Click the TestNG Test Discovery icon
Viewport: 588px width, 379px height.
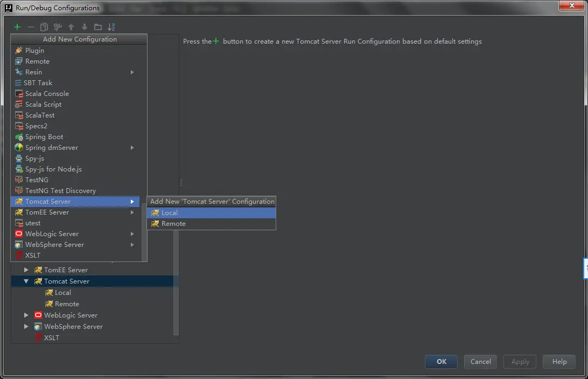tap(19, 190)
